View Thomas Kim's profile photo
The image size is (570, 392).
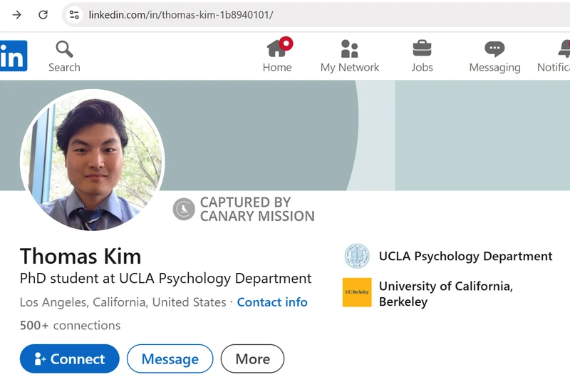click(93, 160)
